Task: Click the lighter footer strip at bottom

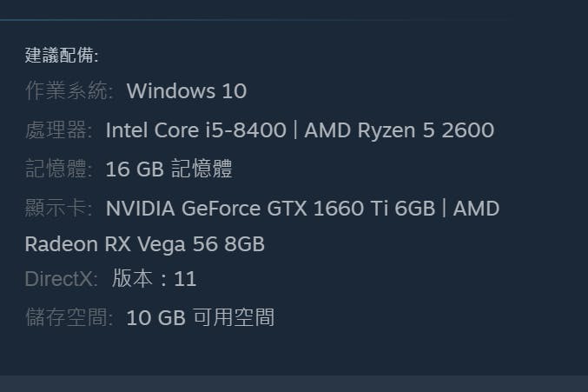Action: click(x=294, y=384)
